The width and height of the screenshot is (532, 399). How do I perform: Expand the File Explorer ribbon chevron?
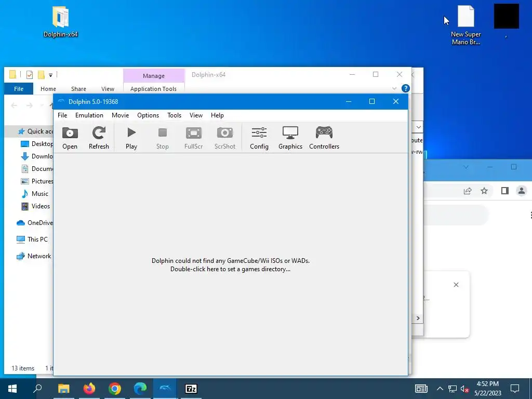tap(394, 88)
